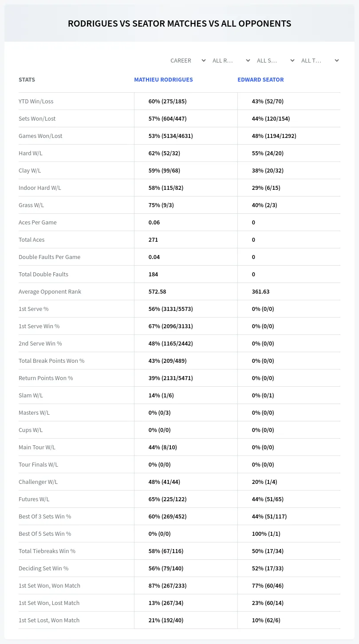Click the Challenger W/L row label
Viewport: 359px width, 644px height.
[x=38, y=482]
